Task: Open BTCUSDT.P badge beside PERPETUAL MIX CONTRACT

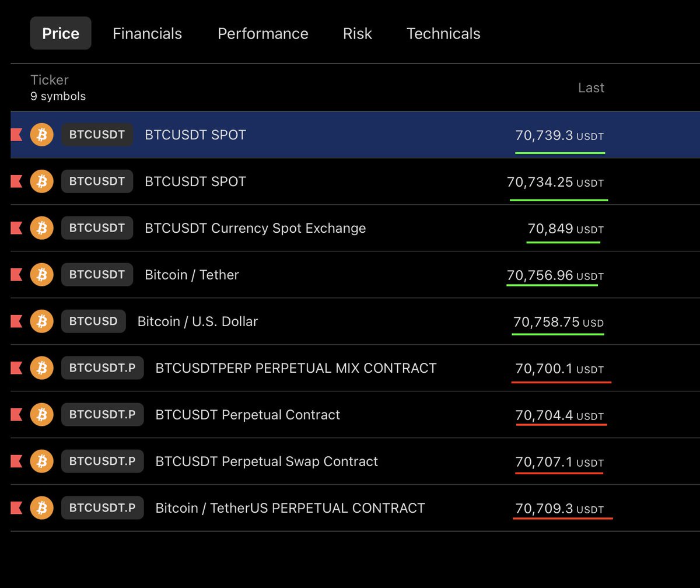Action: pyautogui.click(x=102, y=368)
